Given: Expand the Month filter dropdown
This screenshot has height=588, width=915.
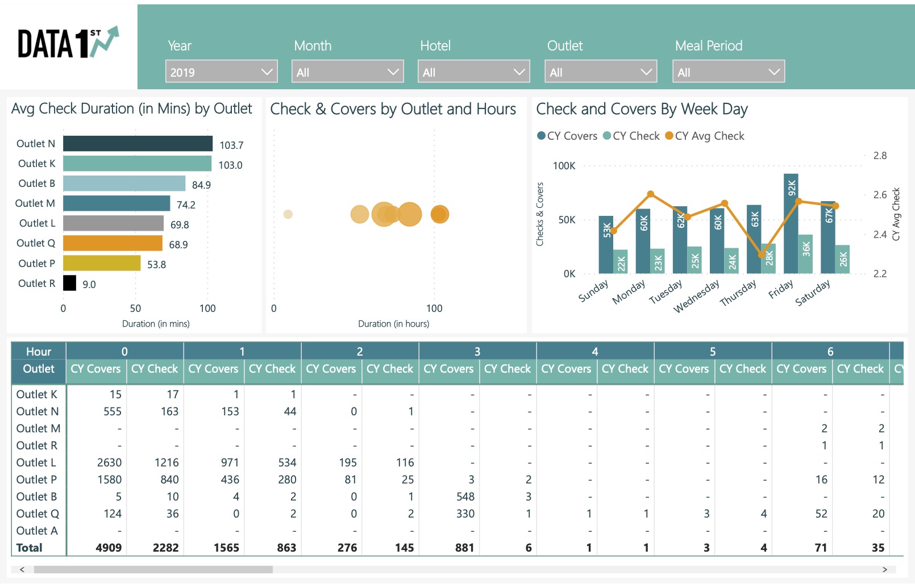Looking at the screenshot, I should 347,71.
